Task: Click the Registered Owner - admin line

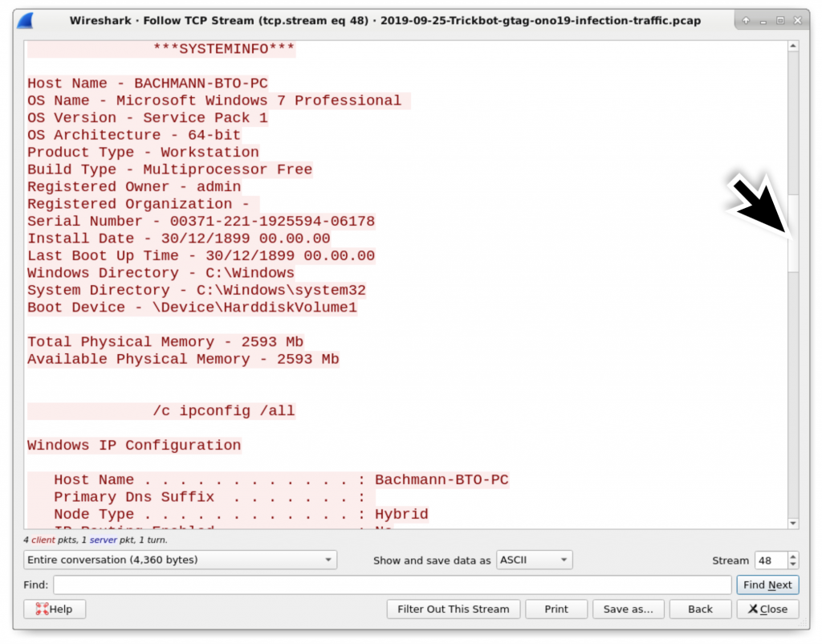Action: (x=134, y=187)
